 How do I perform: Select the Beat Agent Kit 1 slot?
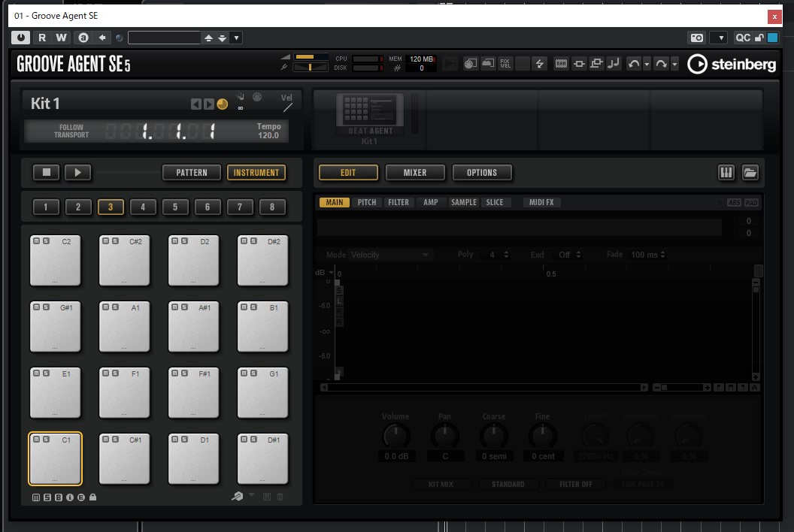pos(370,119)
